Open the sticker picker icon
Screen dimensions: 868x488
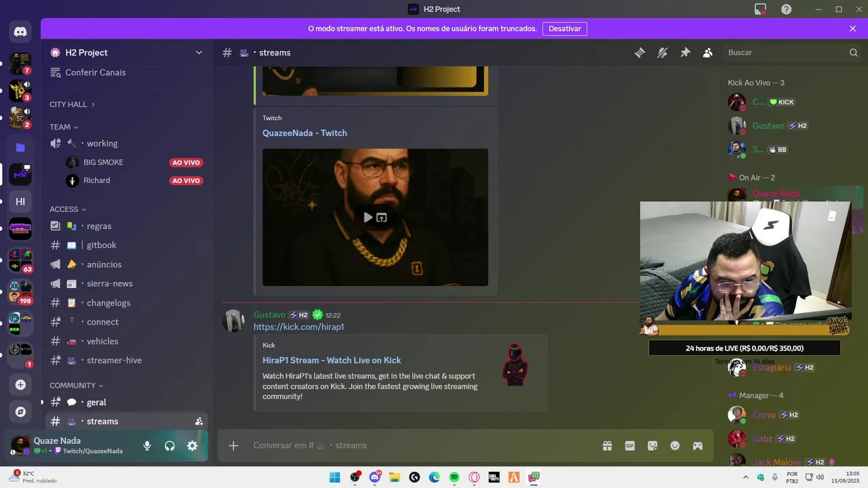tap(652, 445)
